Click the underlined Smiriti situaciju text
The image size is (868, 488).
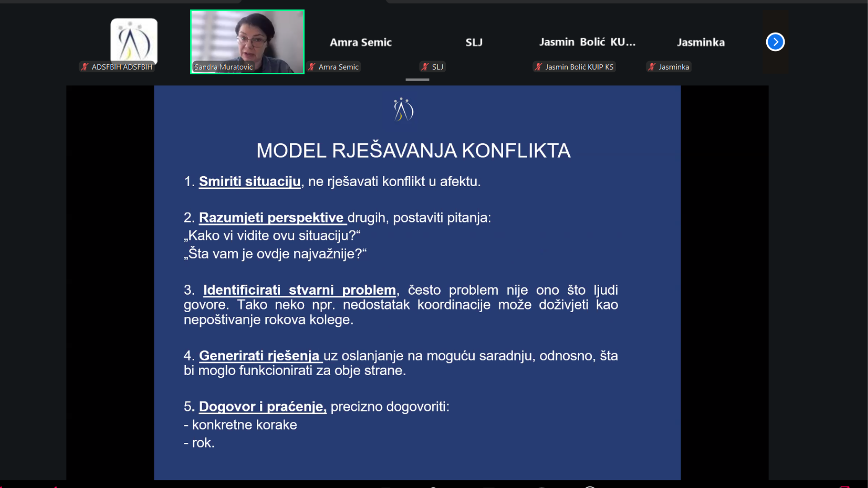[250, 182]
